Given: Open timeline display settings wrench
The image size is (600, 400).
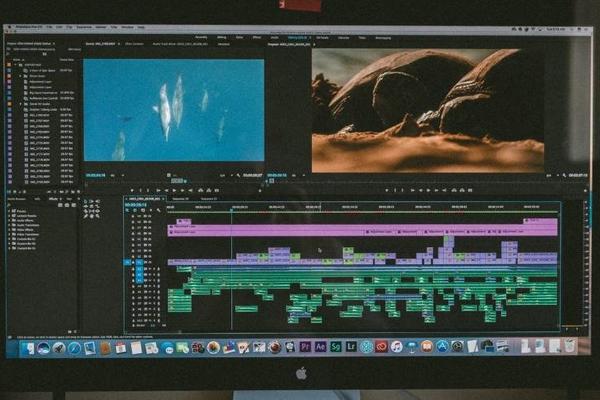Looking at the screenshot, I should click(x=158, y=210).
